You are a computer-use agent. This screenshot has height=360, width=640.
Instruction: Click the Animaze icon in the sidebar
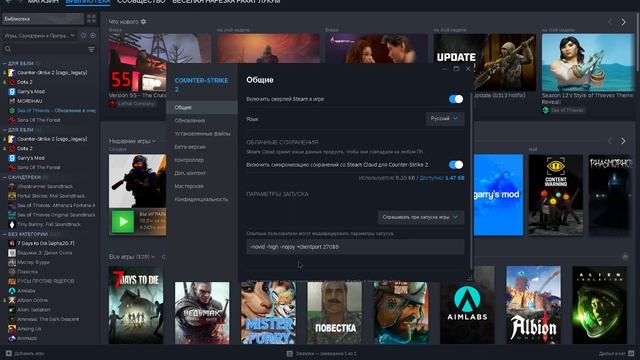(12, 338)
